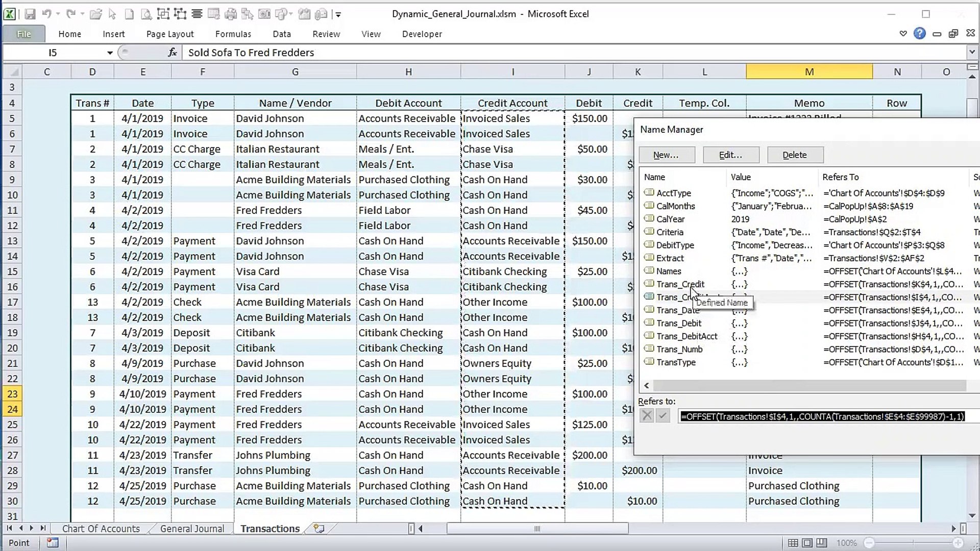Open the Formulas ribbon tab

pyautogui.click(x=233, y=34)
